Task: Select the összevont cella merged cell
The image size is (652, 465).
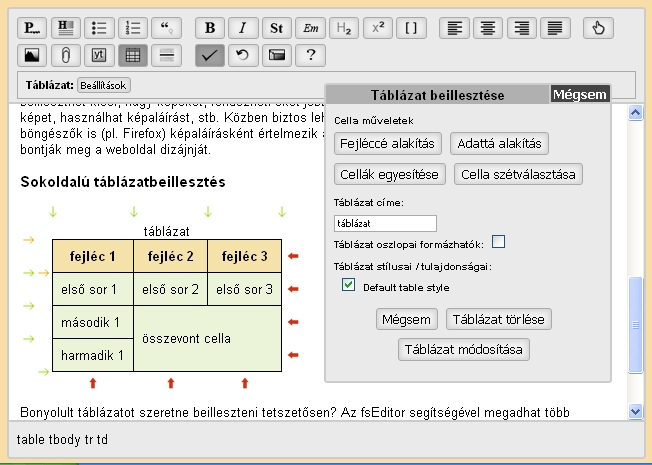Action: [207, 339]
